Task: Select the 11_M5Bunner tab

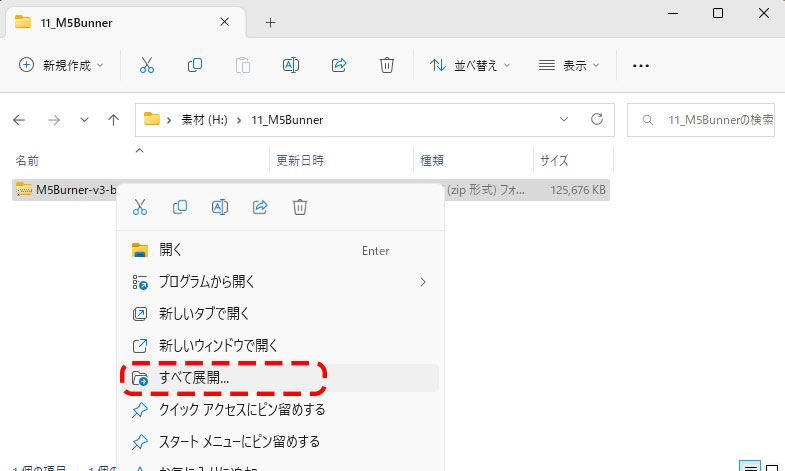Action: 125,23
